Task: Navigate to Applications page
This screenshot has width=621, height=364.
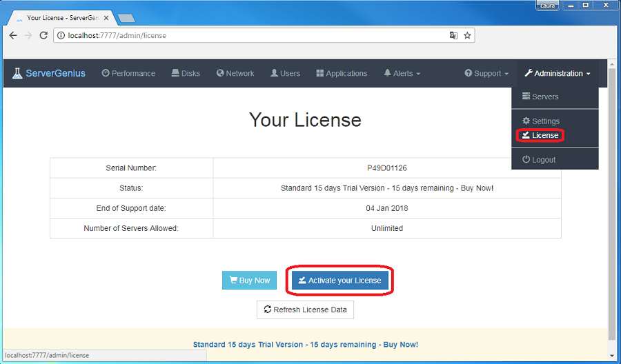Action: click(x=342, y=73)
